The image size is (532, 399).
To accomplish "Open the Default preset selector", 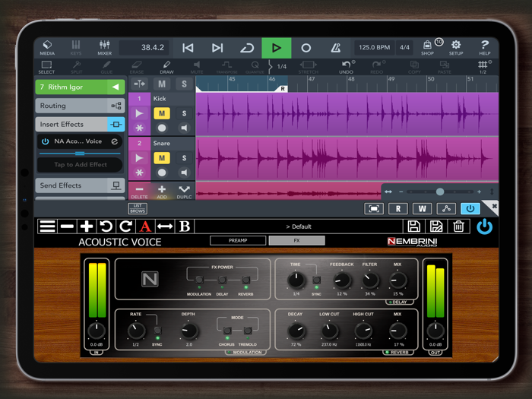I will (x=298, y=226).
